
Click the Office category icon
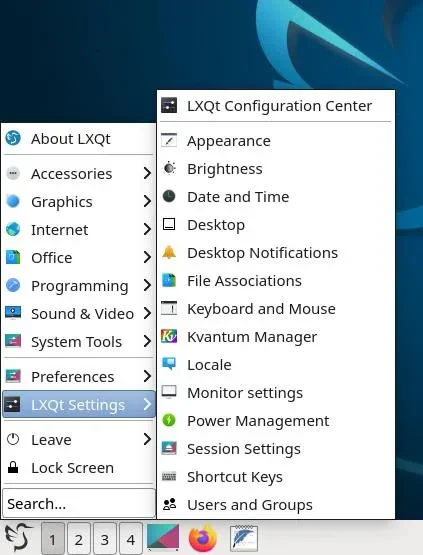(x=13, y=257)
